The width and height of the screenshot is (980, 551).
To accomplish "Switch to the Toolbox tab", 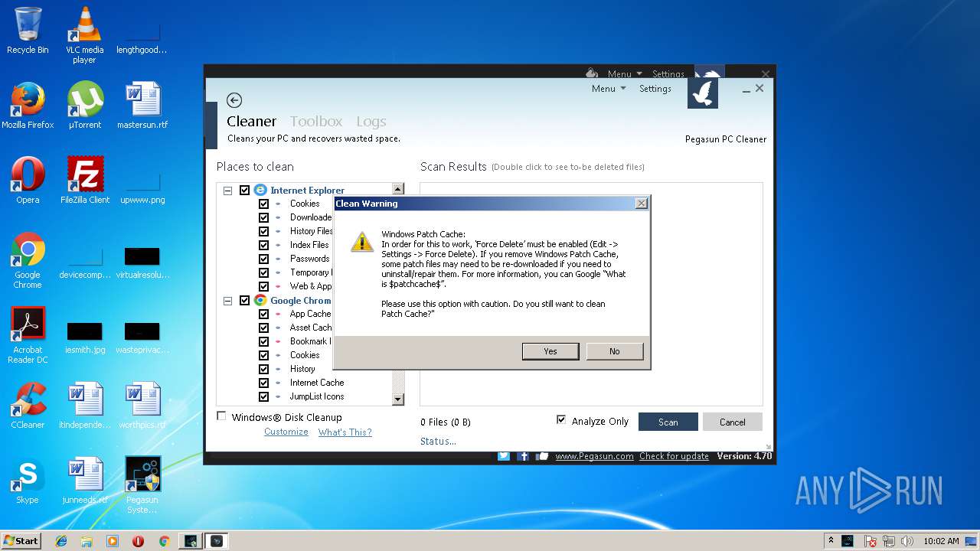I will click(316, 121).
